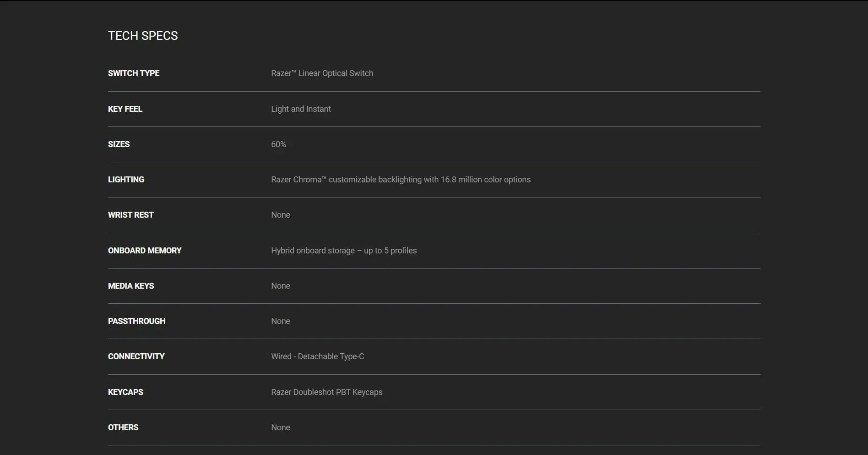
Task: Click the Razer Chroma backlighting description
Action: click(401, 180)
